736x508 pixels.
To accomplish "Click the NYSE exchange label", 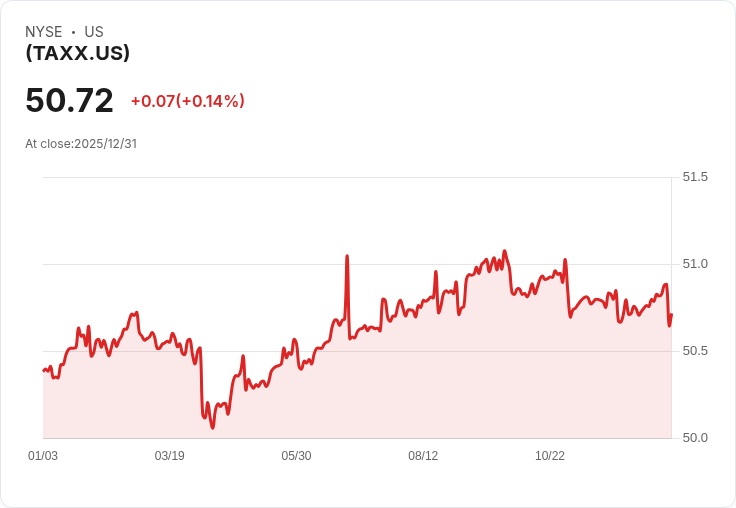I will [44, 32].
